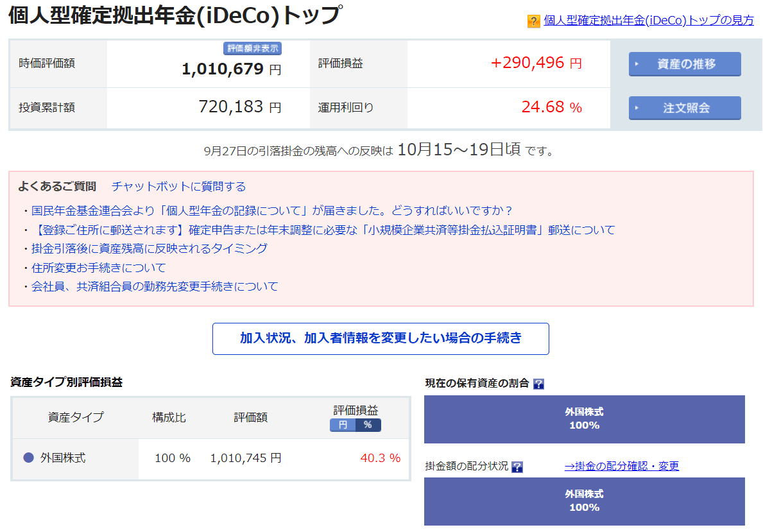Click help icon next to 現在の保有資産の割合

538,384
